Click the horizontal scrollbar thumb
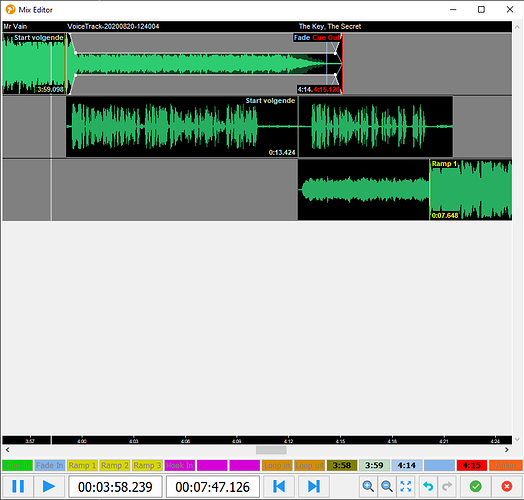 click(271, 450)
